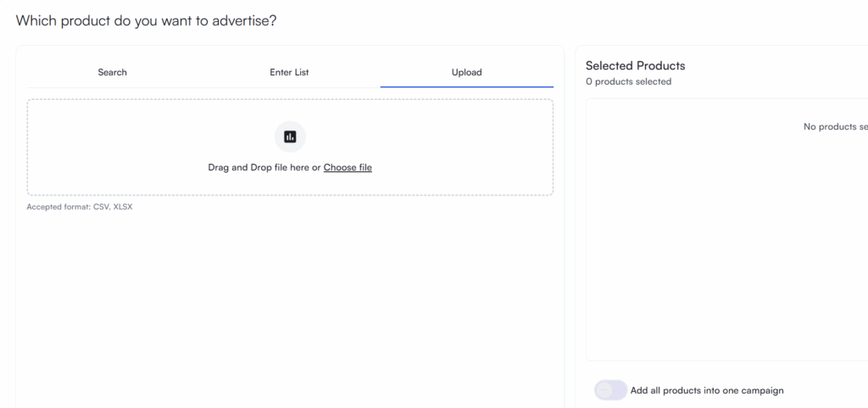Click the 'Add all products into one campaign' label
The height and width of the screenshot is (408, 868).
[x=706, y=390]
